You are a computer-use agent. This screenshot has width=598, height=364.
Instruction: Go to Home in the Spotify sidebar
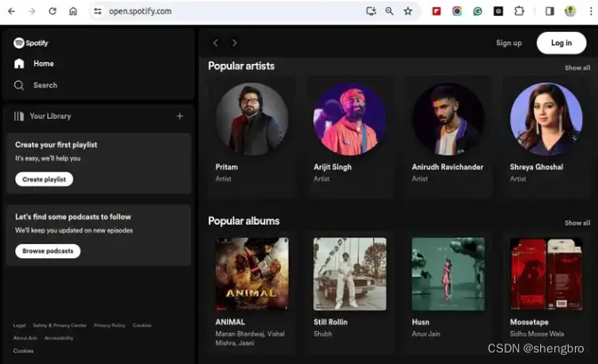[34, 64]
